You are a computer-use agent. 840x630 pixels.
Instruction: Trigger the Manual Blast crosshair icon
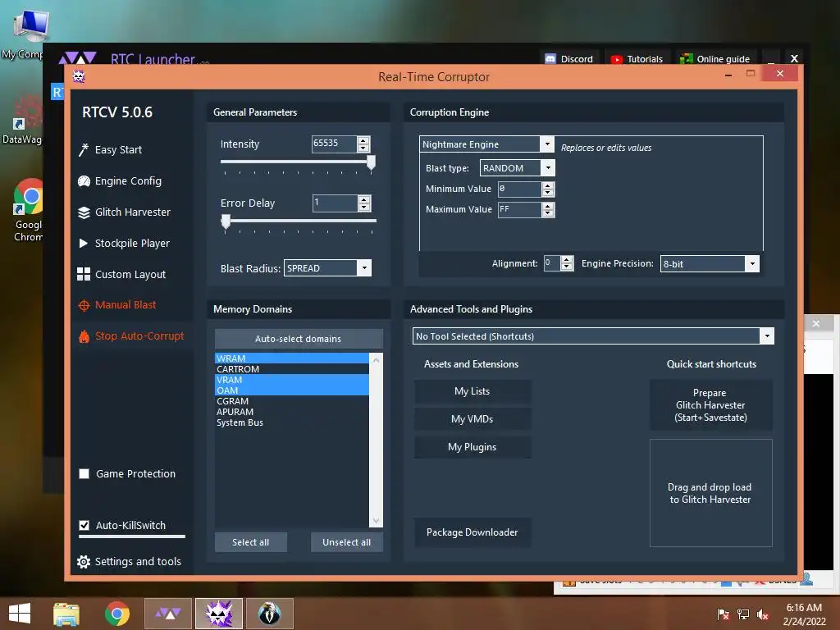(x=84, y=305)
